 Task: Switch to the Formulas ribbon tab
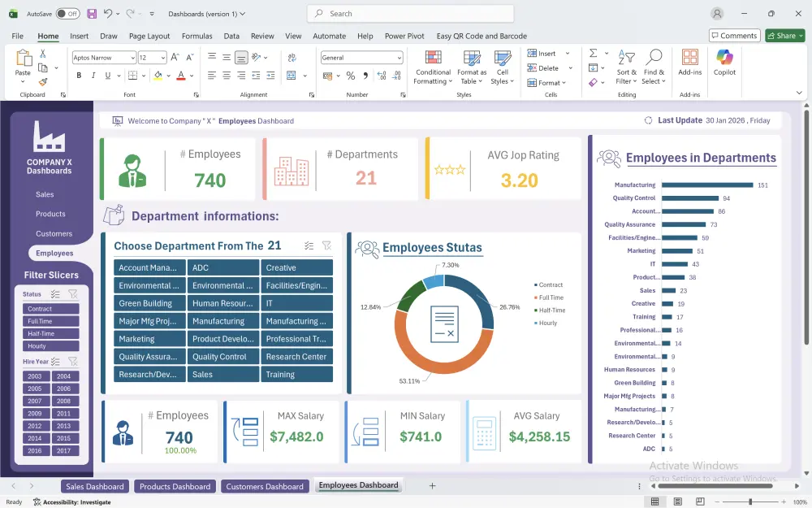pos(197,36)
